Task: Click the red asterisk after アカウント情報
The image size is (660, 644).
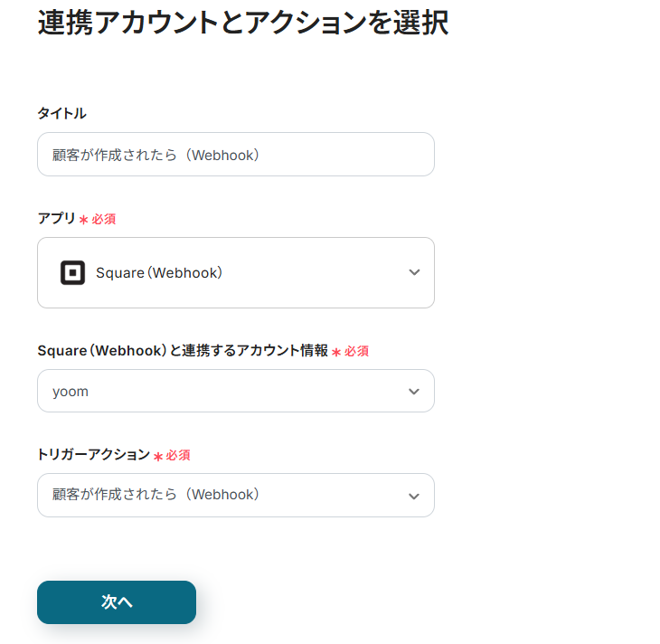Action: coord(336,352)
